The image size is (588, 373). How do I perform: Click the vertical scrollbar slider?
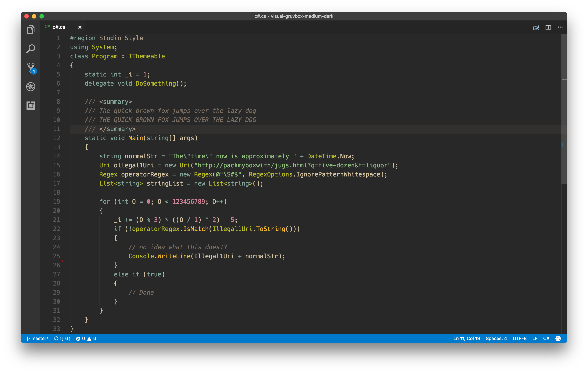pyautogui.click(x=564, y=109)
